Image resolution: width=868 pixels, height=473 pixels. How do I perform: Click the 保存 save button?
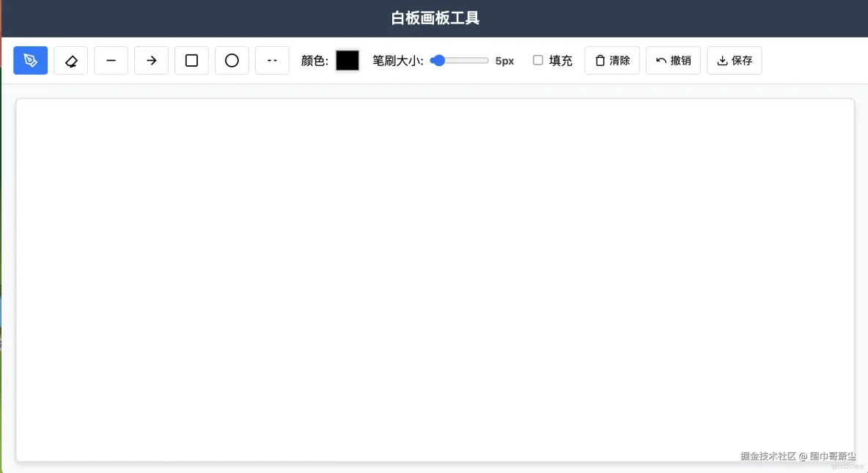734,60
